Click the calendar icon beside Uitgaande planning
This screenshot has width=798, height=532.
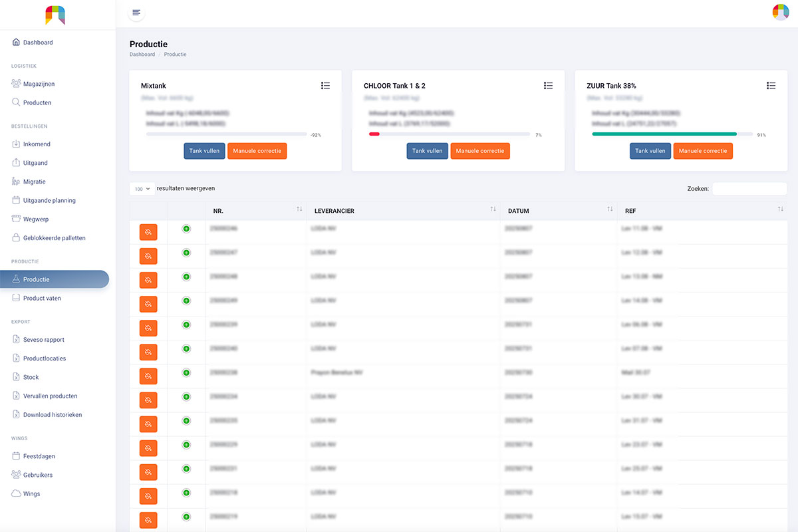pyautogui.click(x=16, y=200)
